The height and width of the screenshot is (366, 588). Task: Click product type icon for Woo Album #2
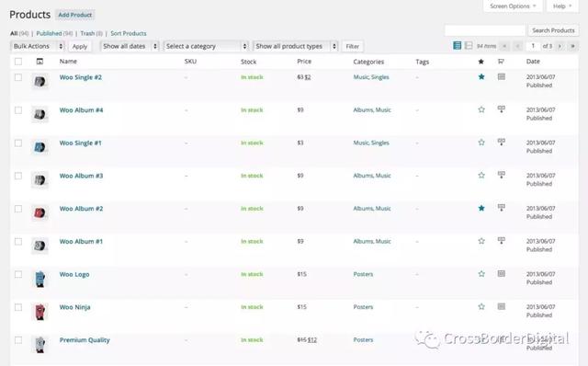click(x=502, y=208)
